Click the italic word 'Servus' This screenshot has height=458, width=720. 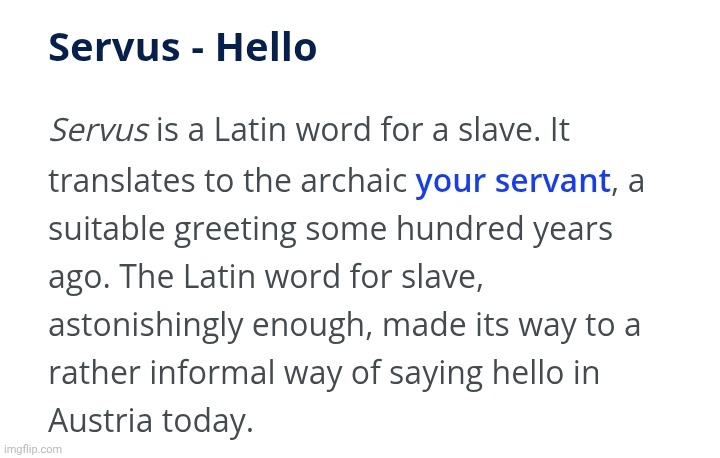click(98, 131)
